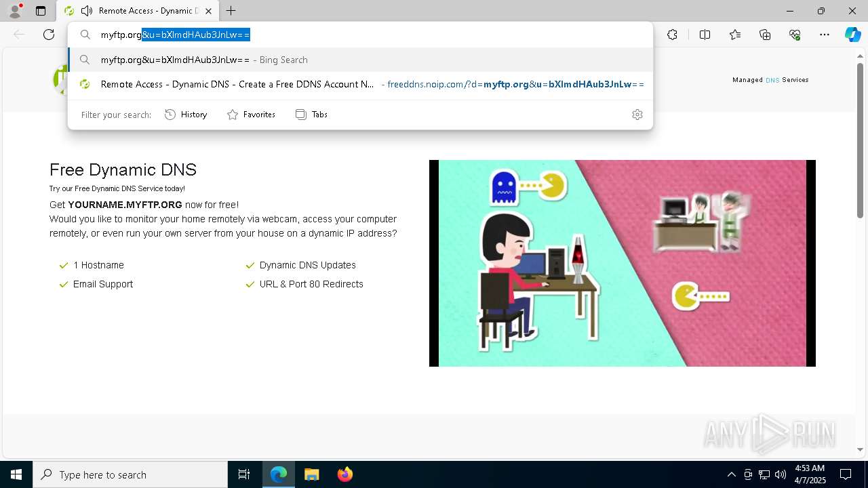This screenshot has height=488, width=868.
Task: Open Task View on taskbar
Action: 244,474
